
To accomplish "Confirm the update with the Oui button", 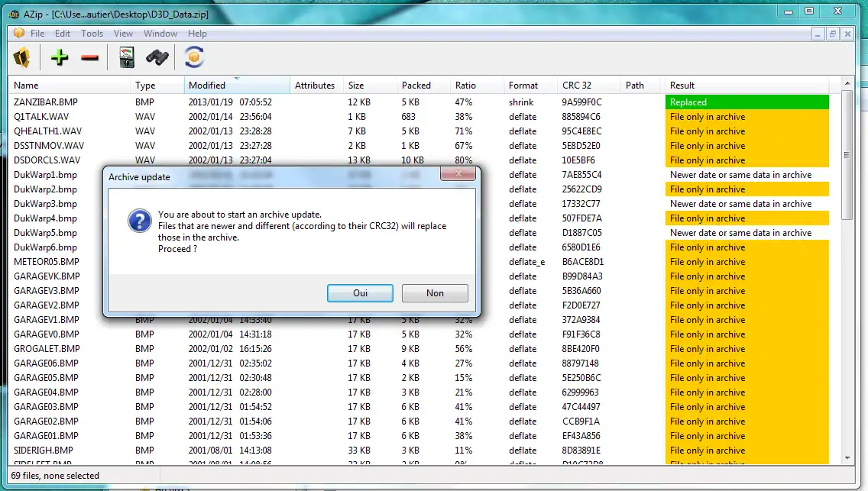I will (x=360, y=293).
